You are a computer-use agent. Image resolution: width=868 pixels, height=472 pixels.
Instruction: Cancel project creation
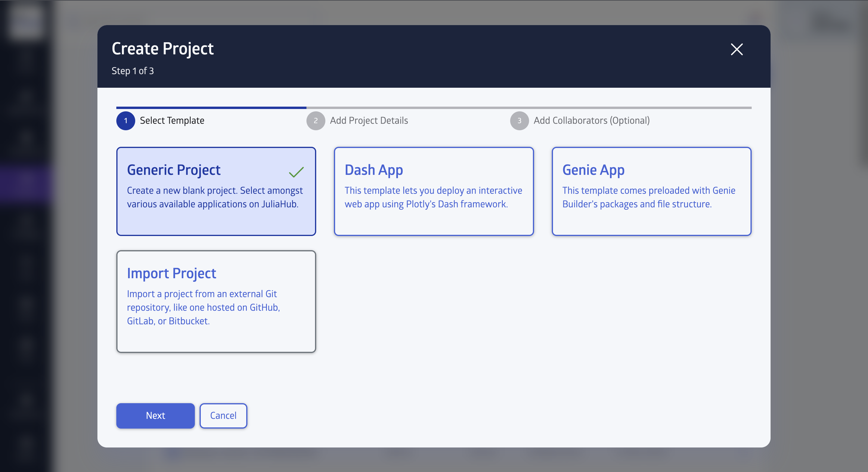click(x=223, y=416)
